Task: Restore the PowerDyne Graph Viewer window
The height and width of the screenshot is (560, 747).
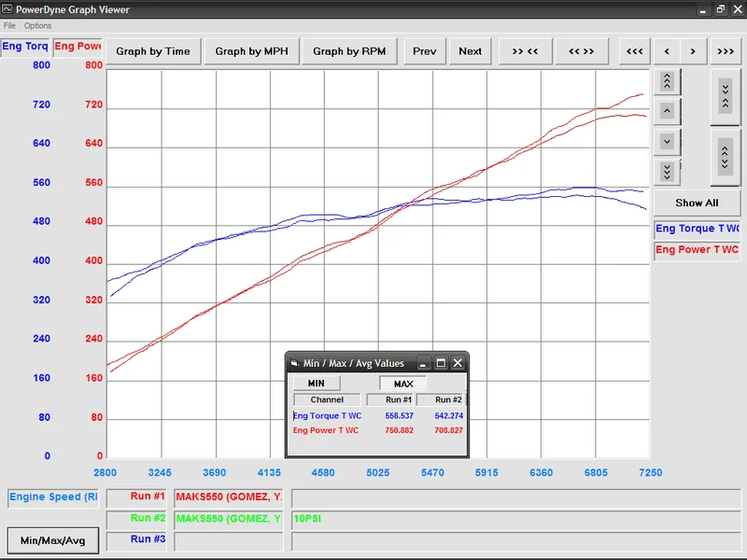Action: click(721, 9)
